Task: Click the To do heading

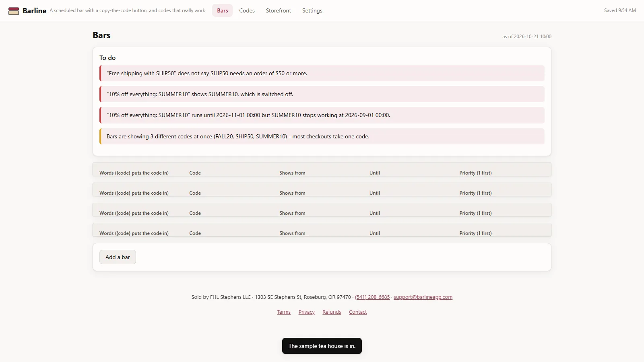Action: [107, 58]
